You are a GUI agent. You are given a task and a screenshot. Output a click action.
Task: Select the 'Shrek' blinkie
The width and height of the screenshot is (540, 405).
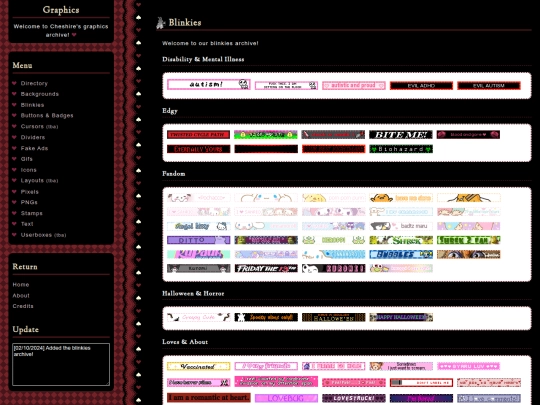click(401, 240)
